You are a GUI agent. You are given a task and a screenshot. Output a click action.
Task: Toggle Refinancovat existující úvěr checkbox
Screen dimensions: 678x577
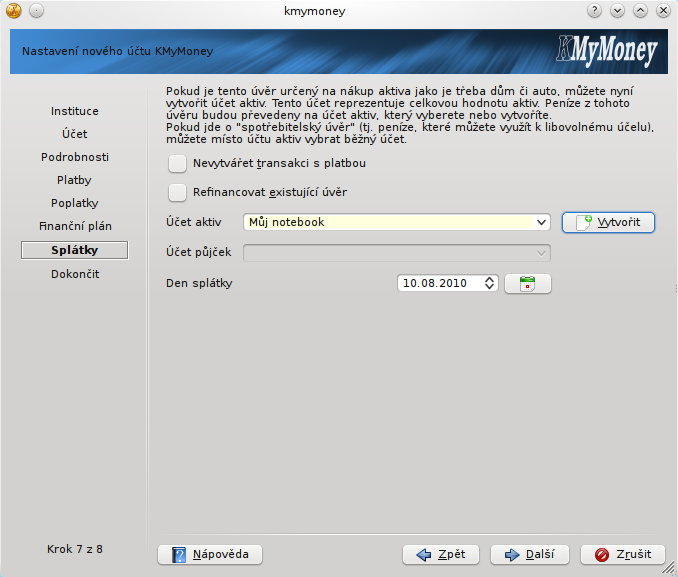[177, 192]
